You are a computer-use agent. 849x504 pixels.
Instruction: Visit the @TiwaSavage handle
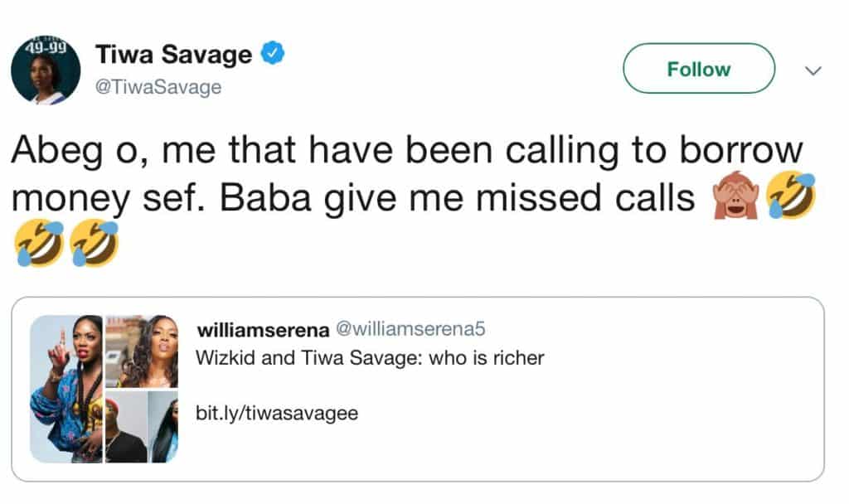[x=158, y=86]
